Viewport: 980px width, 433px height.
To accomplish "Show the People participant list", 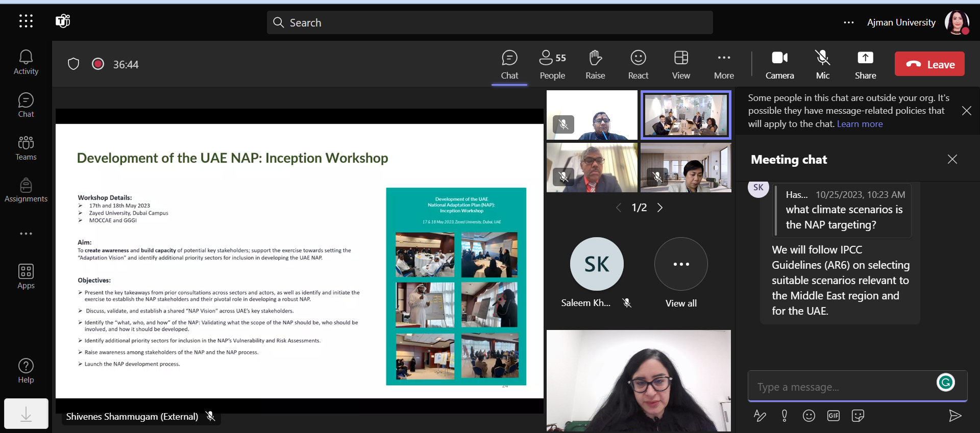I will coord(552,64).
